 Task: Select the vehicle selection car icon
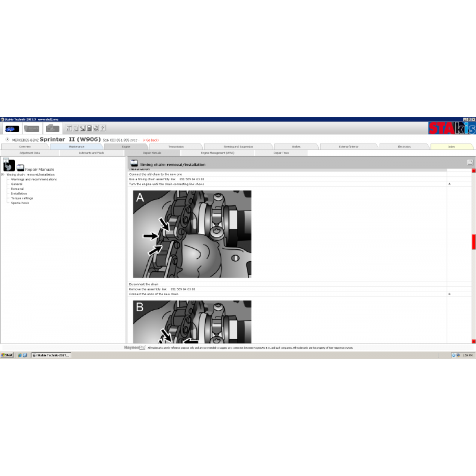[x=12, y=128]
